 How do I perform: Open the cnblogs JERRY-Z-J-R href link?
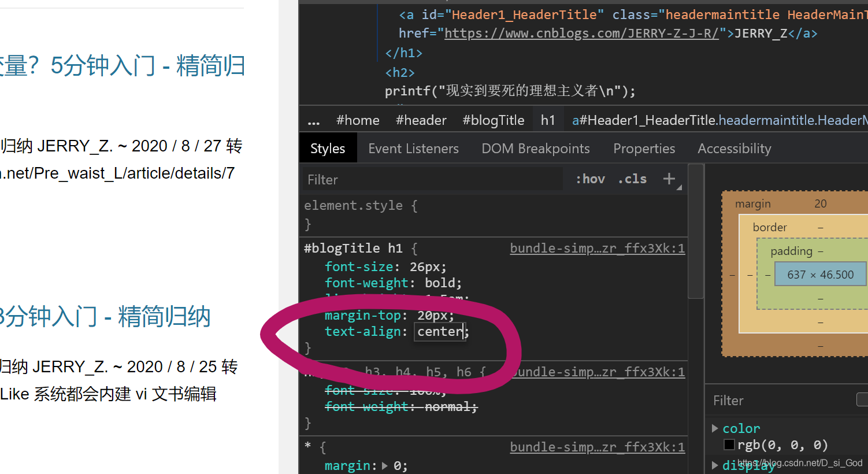[581, 34]
